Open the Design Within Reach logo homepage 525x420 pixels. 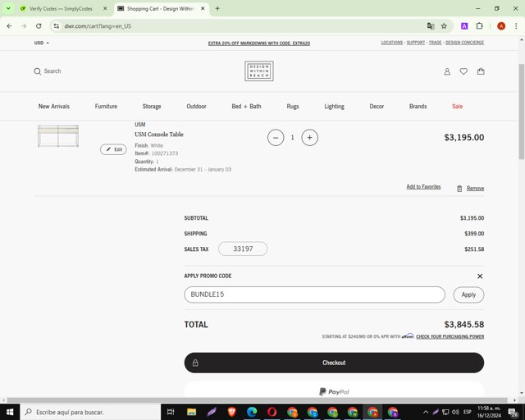[259, 71]
